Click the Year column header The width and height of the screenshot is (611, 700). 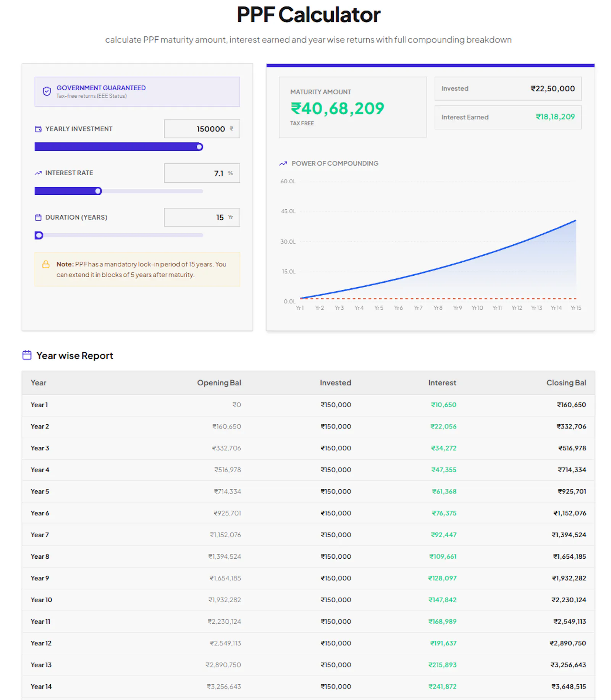point(39,383)
